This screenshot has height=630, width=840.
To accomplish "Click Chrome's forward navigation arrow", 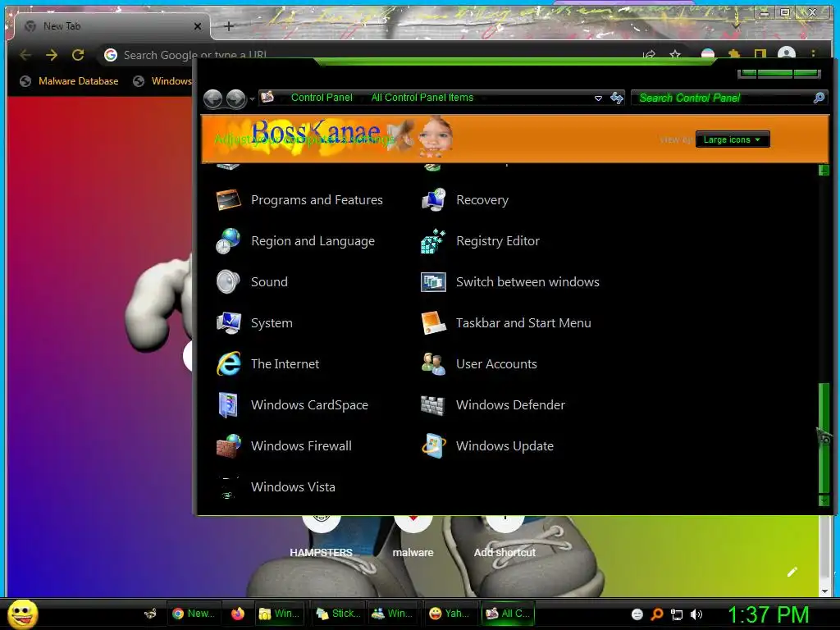I will pyautogui.click(x=52, y=55).
